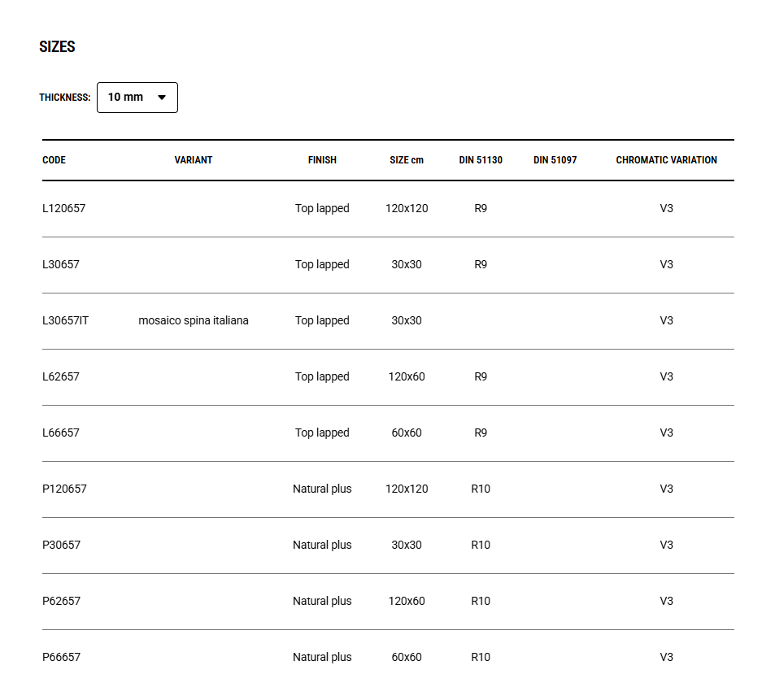This screenshot has width=775, height=700.
Task: Select product code L66657
Action: (61, 433)
